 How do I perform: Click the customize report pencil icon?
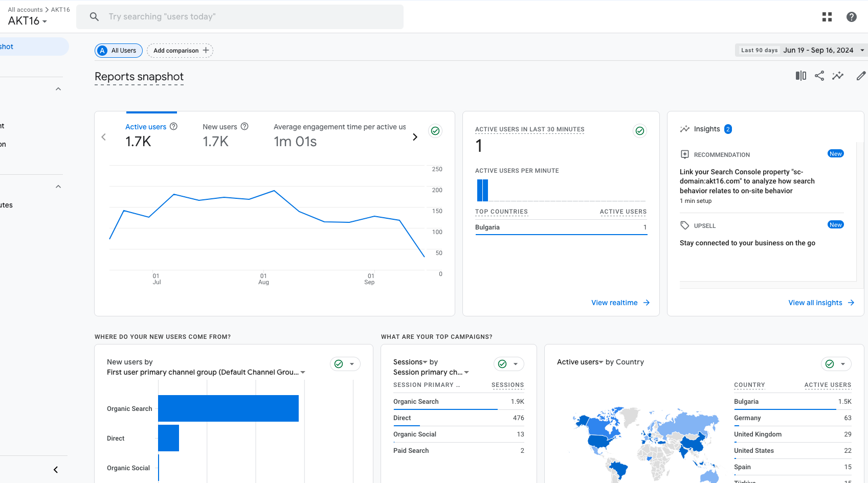click(861, 76)
